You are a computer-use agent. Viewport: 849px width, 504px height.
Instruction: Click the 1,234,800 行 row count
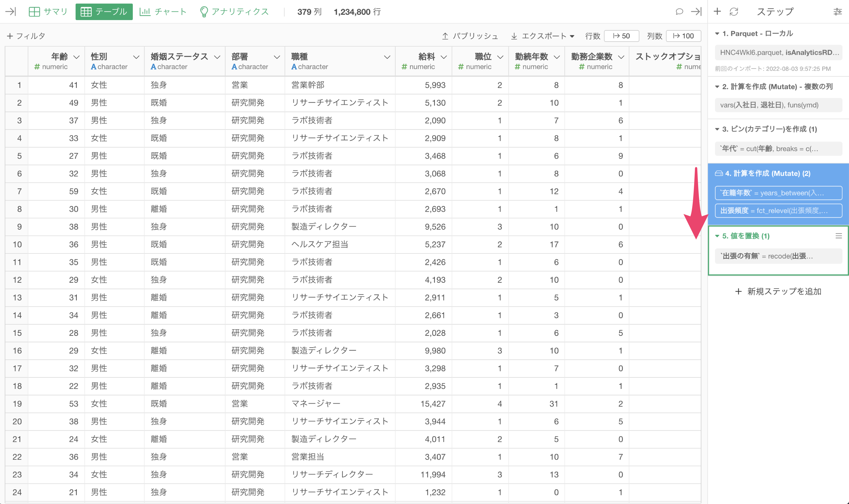357,12
